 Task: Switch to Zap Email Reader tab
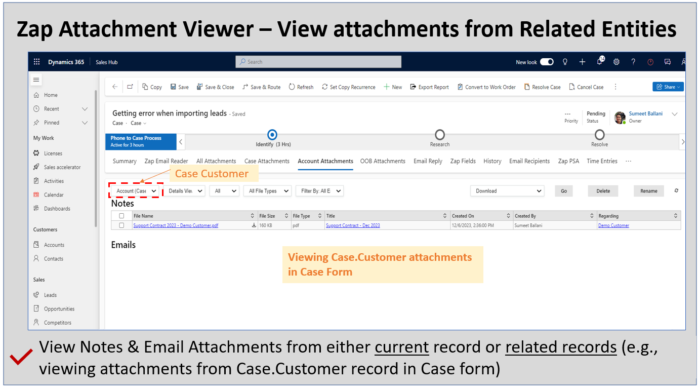point(166,161)
